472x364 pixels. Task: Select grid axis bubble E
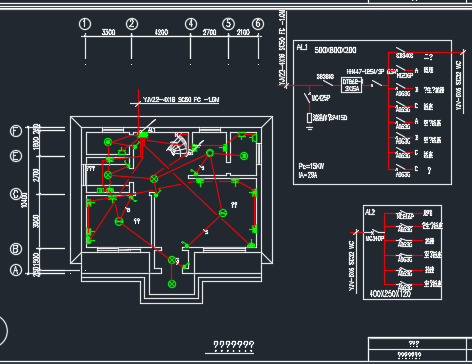tap(16, 156)
